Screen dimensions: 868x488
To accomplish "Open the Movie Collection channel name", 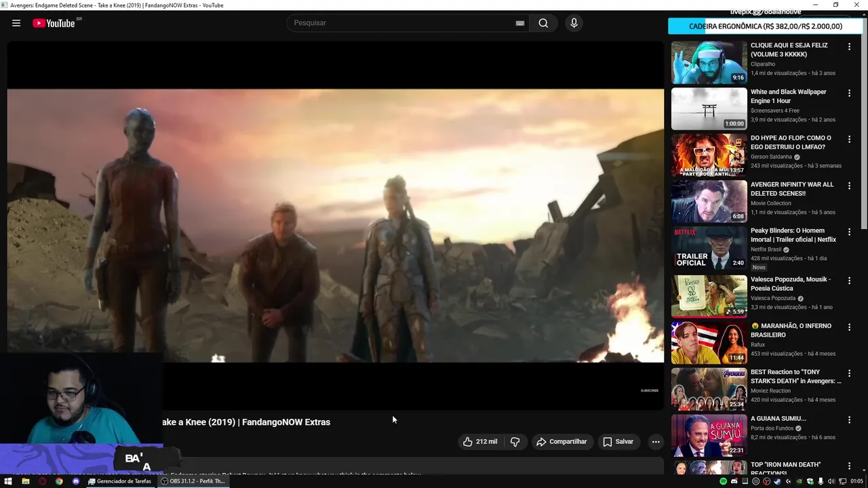I will pos(771,203).
